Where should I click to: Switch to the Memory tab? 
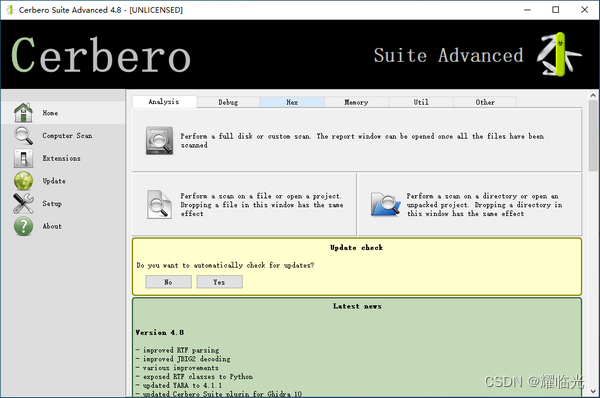357,102
